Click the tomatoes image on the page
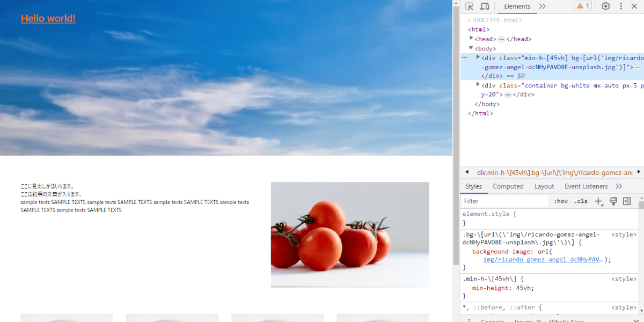The image size is (644, 322). click(350, 235)
